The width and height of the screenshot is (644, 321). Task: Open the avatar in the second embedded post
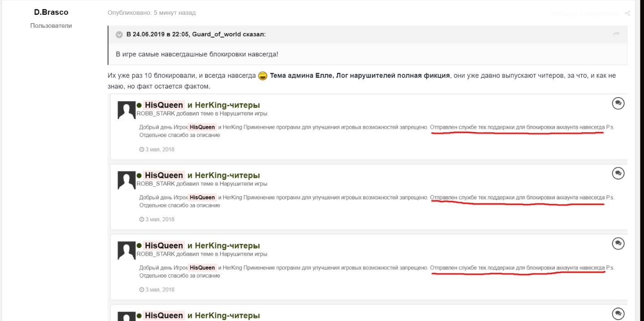(x=126, y=180)
